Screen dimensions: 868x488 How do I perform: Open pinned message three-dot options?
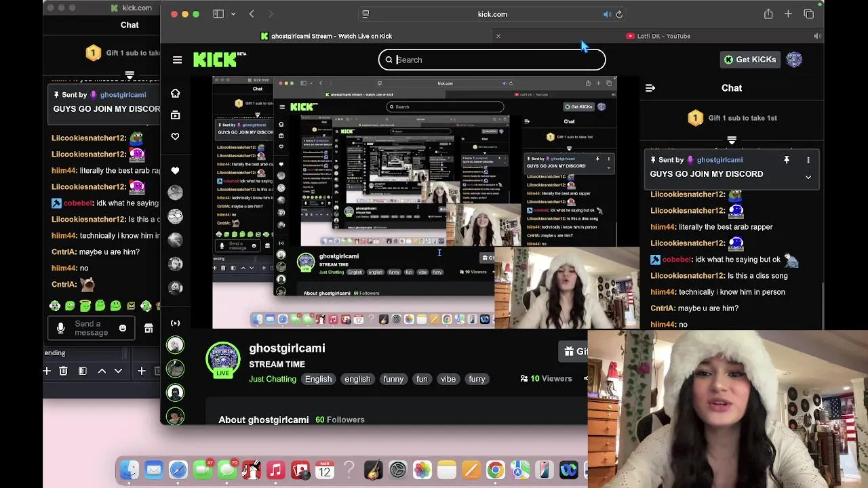tap(808, 160)
